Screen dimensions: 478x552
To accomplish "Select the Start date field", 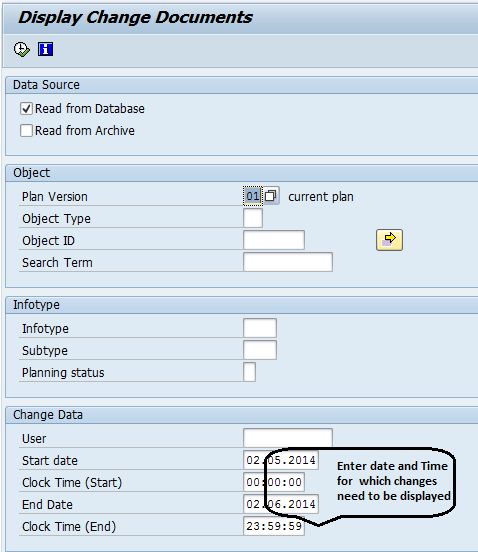I will [281, 460].
